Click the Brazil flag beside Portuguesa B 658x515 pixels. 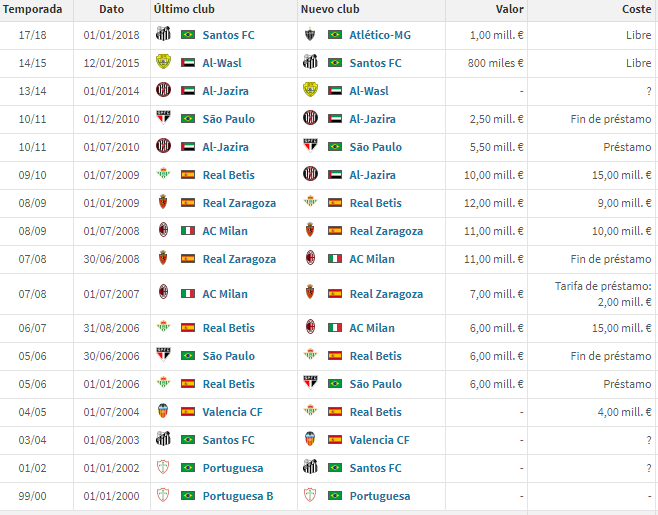(188, 496)
